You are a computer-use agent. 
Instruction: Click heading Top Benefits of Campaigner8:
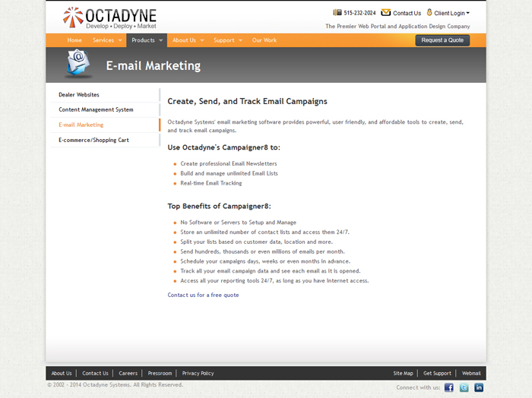tap(219, 206)
